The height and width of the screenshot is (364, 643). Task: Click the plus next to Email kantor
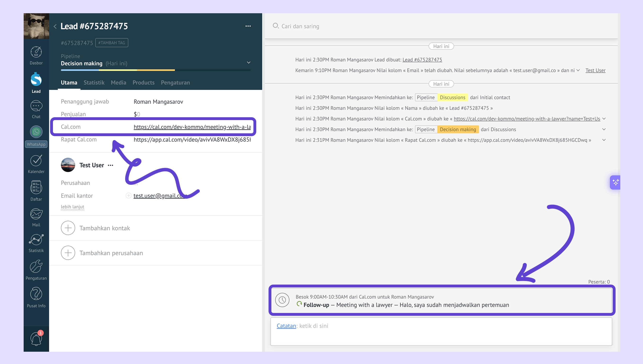(x=128, y=195)
